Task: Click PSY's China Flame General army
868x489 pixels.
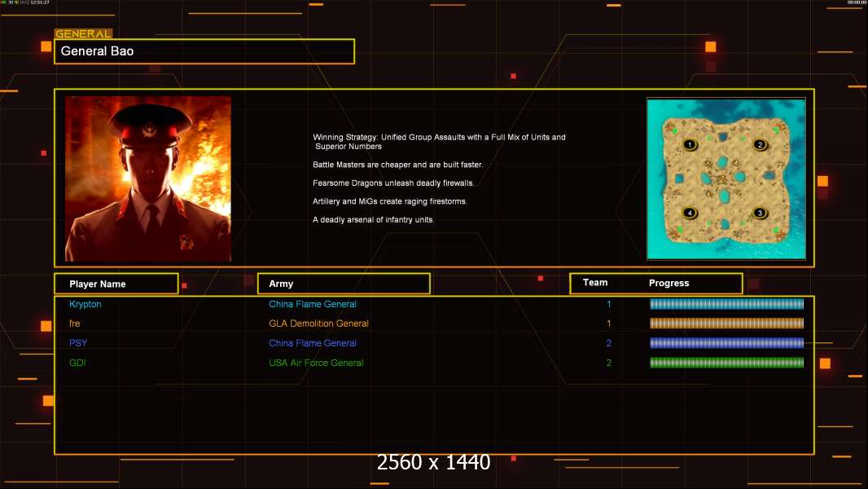Action: tap(313, 343)
